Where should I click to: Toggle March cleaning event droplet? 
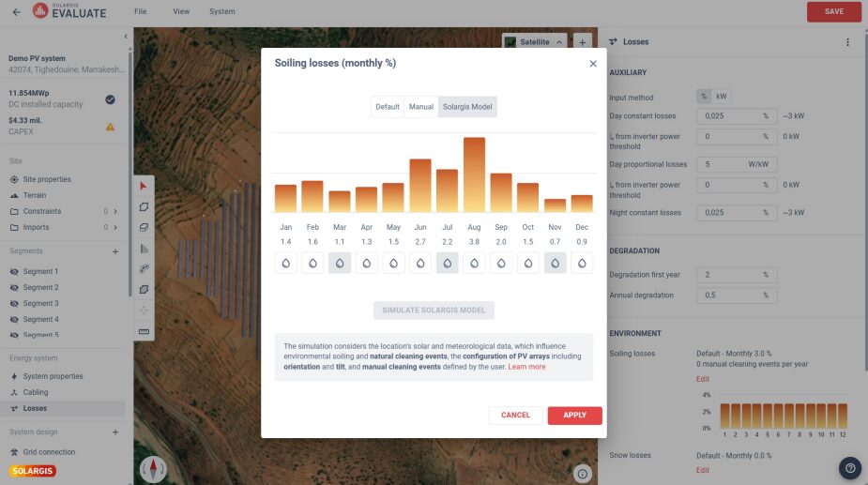(x=340, y=264)
